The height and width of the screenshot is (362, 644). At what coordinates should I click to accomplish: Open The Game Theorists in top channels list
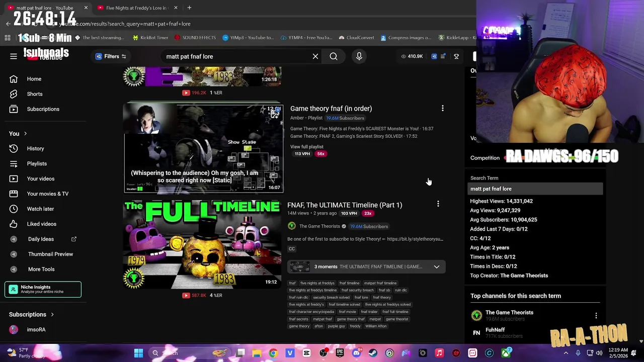click(x=509, y=313)
